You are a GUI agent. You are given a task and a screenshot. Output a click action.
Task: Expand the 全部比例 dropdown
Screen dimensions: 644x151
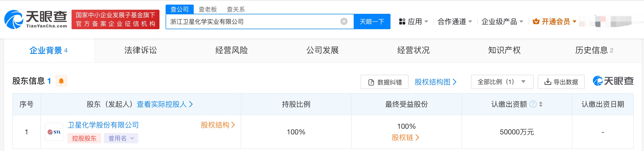tap(502, 82)
